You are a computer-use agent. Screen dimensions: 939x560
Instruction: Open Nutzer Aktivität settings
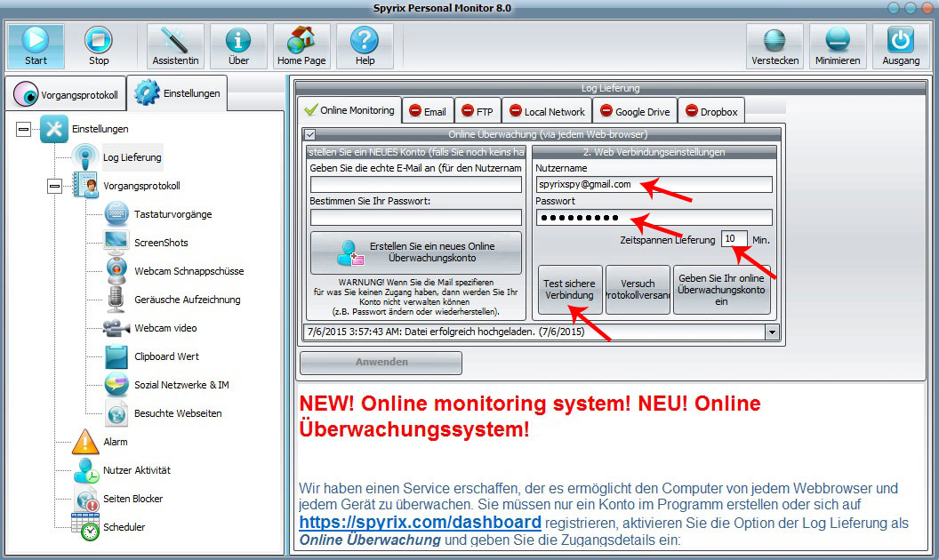click(x=137, y=470)
